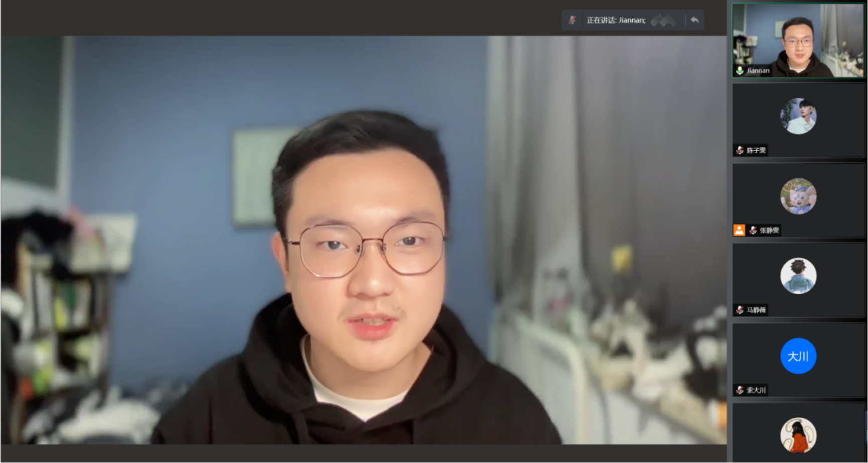868x463 pixels.
Task: Click the orange host icon beside 张静雯
Action: tap(739, 230)
